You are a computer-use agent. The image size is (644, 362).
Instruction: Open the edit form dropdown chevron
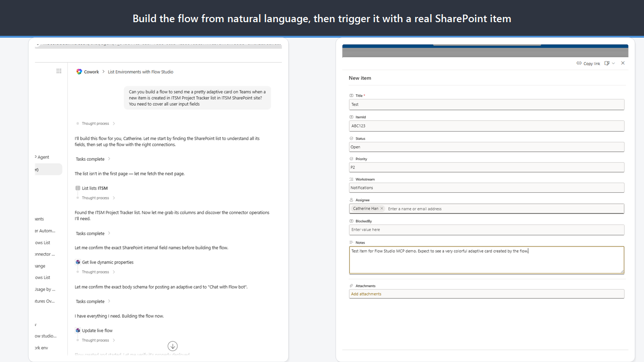613,63
